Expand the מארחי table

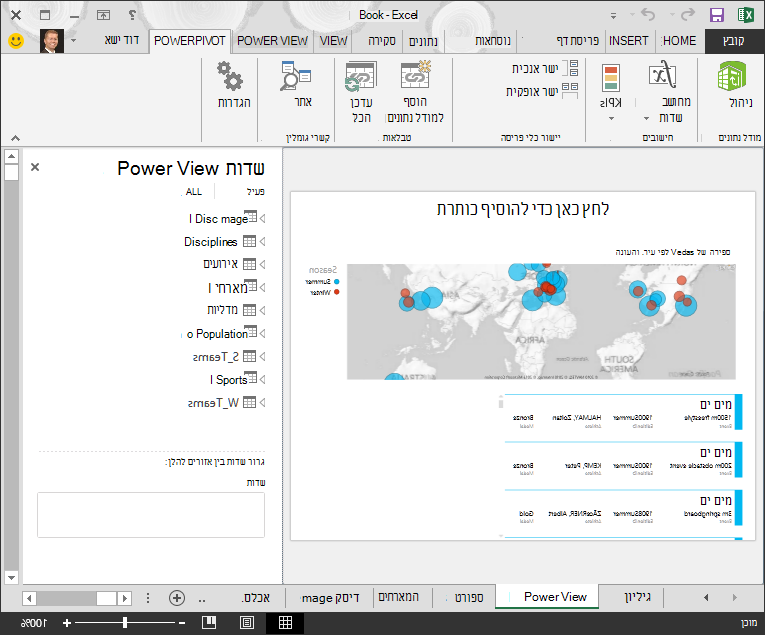262,287
